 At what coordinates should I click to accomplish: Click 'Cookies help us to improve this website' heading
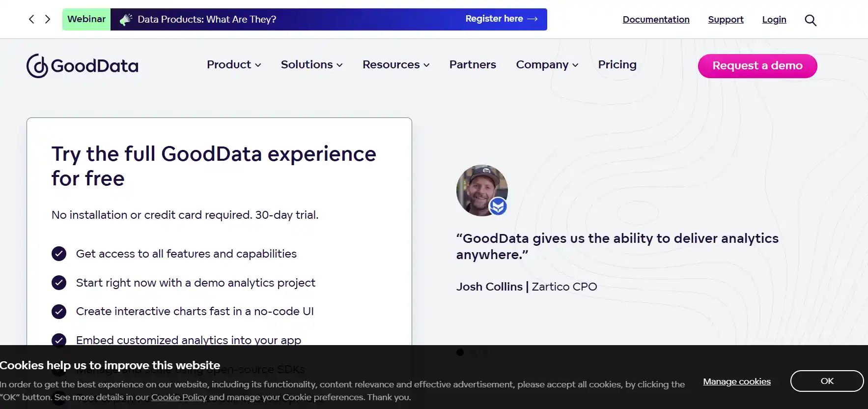pyautogui.click(x=110, y=365)
